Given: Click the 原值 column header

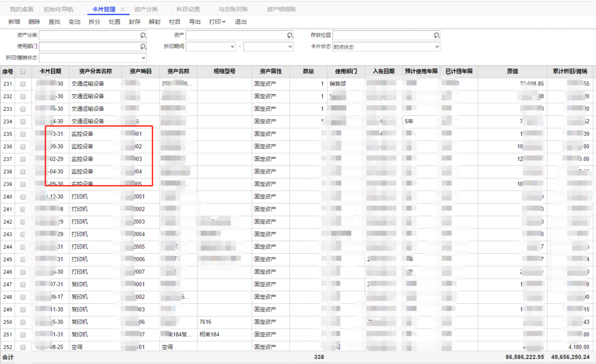Looking at the screenshot, I should (x=512, y=71).
